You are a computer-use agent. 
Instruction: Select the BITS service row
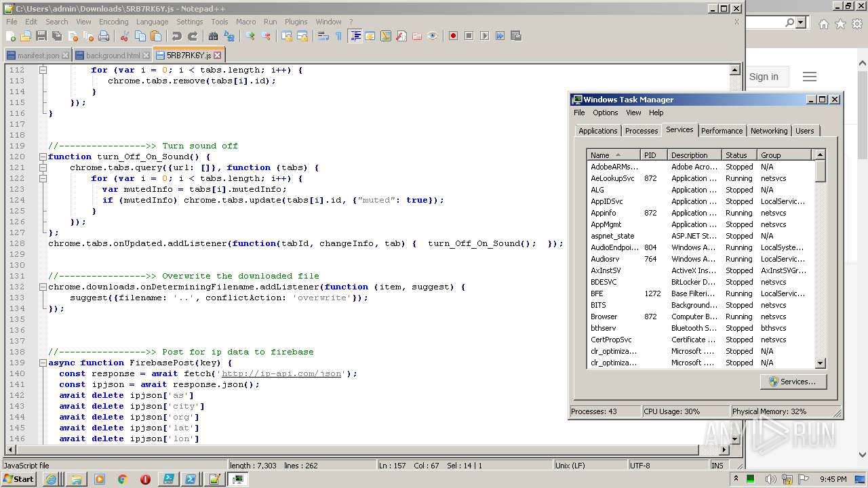point(700,305)
